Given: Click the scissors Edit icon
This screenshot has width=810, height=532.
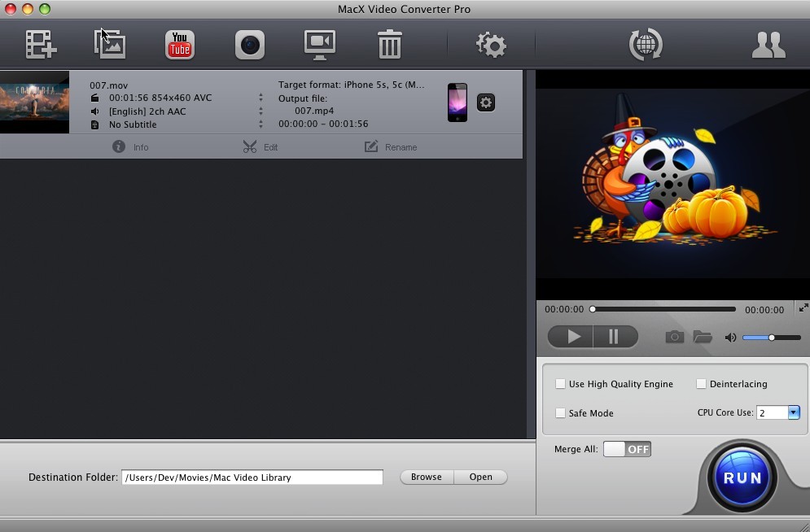Looking at the screenshot, I should (250, 146).
